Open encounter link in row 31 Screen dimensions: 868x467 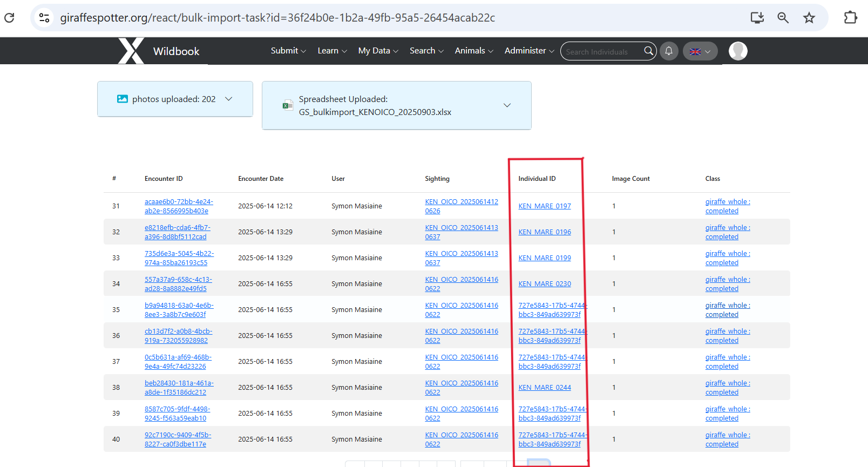tap(178, 206)
